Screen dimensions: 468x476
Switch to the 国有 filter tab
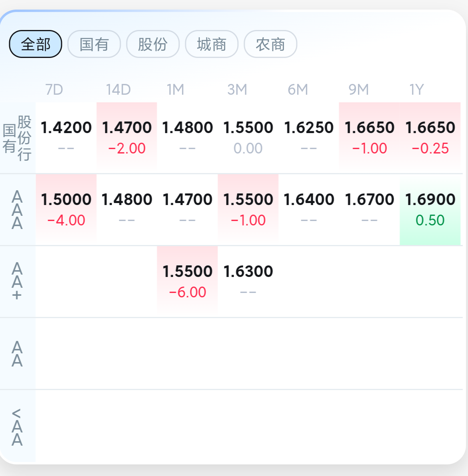(x=94, y=44)
